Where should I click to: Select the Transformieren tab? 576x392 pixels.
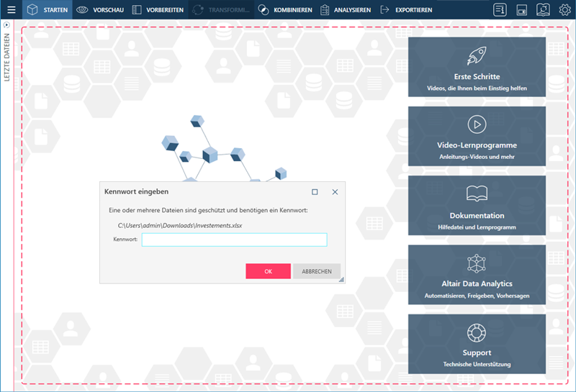pyautogui.click(x=221, y=9)
